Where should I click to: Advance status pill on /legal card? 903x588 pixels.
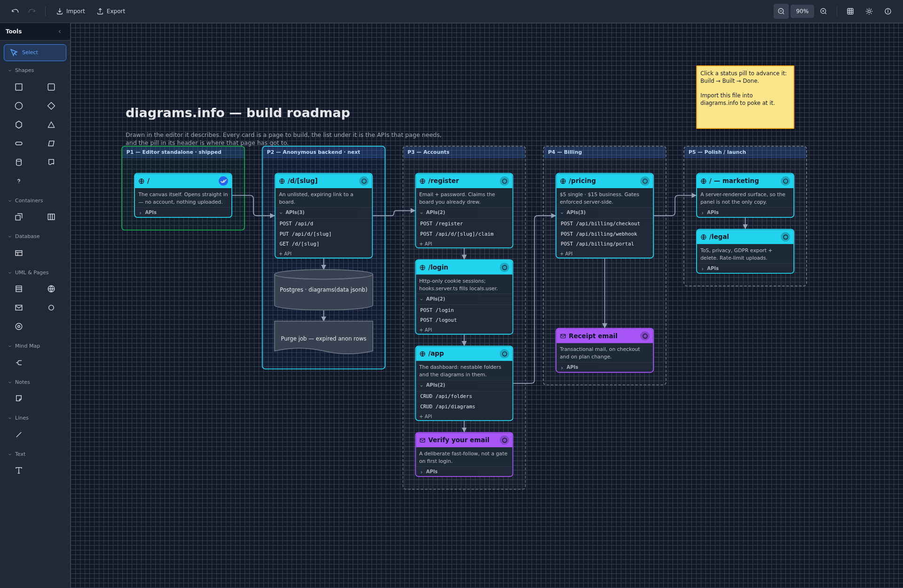(x=785, y=237)
